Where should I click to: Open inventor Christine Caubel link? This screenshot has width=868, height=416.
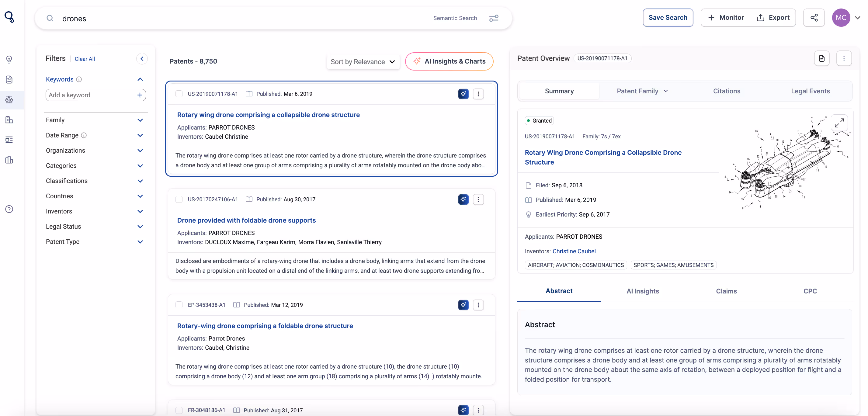coord(574,251)
